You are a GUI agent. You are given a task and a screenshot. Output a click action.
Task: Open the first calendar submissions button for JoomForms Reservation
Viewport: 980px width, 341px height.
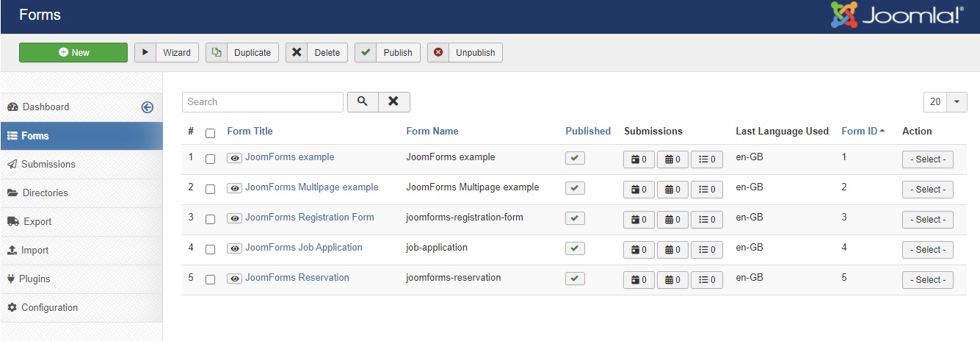tap(639, 280)
